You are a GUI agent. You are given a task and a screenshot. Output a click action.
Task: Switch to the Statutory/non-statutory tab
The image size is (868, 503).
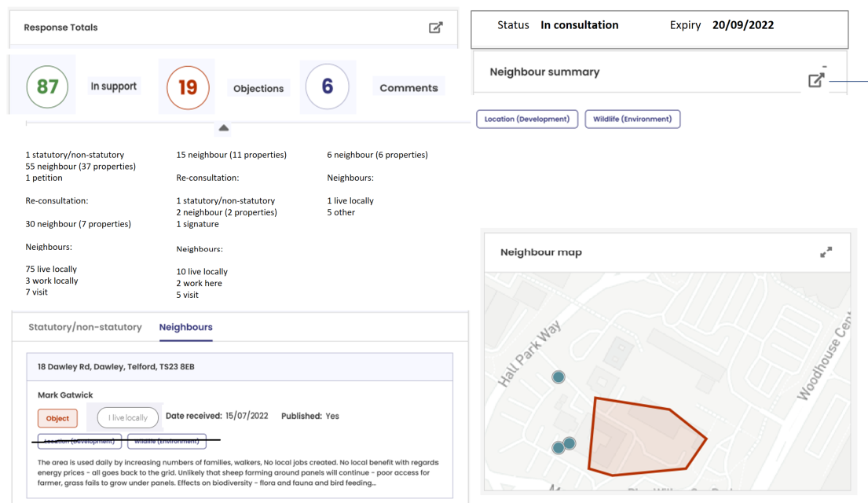coord(87,328)
